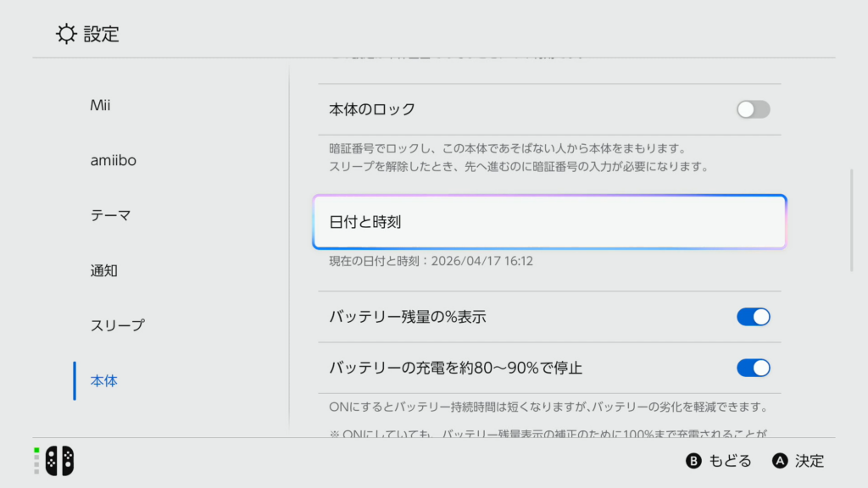
Task: Click the player indicator dots beside Joy-Con
Action: 36,460
